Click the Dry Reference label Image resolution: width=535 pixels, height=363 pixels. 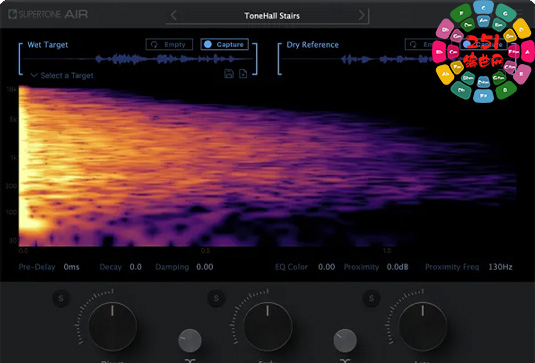[x=313, y=45]
